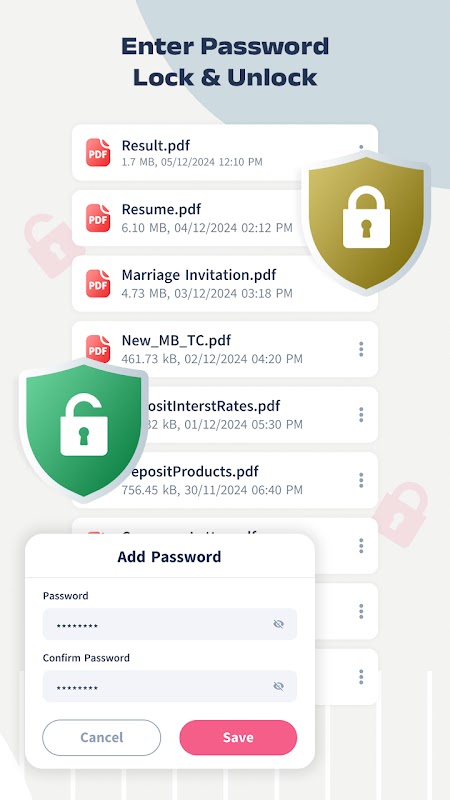Click the Password input field
The width and height of the screenshot is (450, 800).
tap(169, 624)
